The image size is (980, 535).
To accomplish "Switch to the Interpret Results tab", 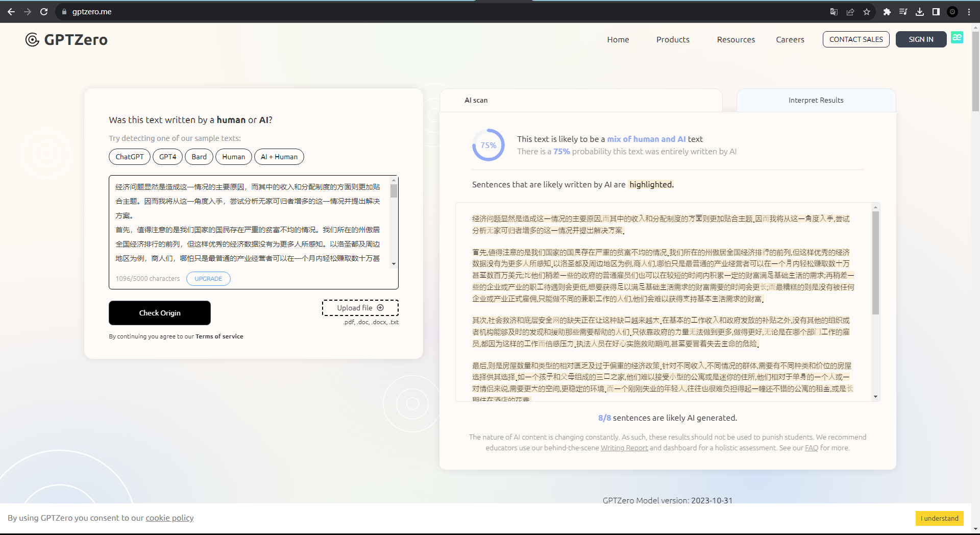I will click(816, 100).
